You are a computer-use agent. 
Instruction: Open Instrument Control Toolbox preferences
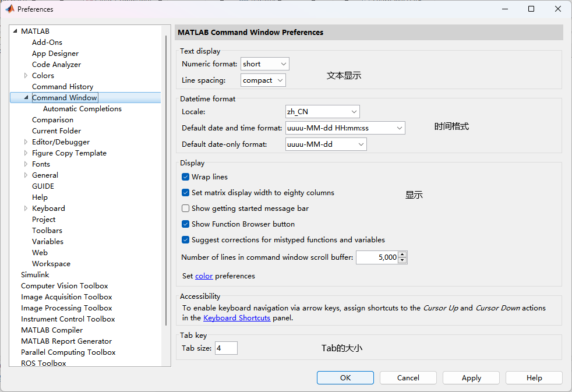pyautogui.click(x=68, y=319)
